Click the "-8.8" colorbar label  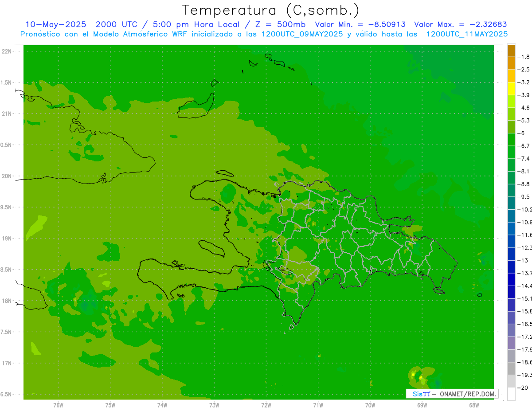(524, 184)
